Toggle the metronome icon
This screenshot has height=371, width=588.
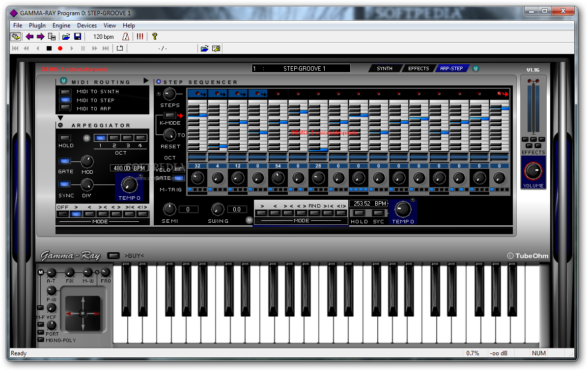(126, 36)
